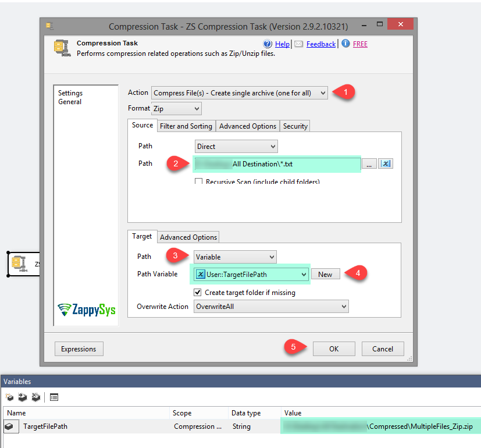Click the title bar window icon
The height and width of the screenshot is (448, 481).
click(49, 26)
